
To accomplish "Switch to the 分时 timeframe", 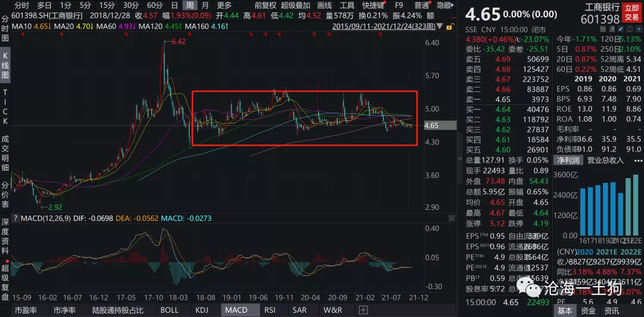I will pyautogui.click(x=22, y=5).
